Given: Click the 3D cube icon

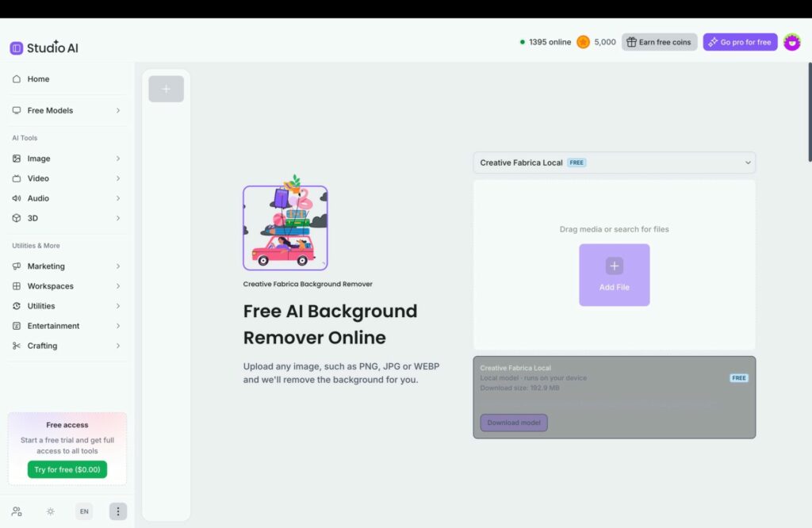Looking at the screenshot, I should [x=17, y=218].
